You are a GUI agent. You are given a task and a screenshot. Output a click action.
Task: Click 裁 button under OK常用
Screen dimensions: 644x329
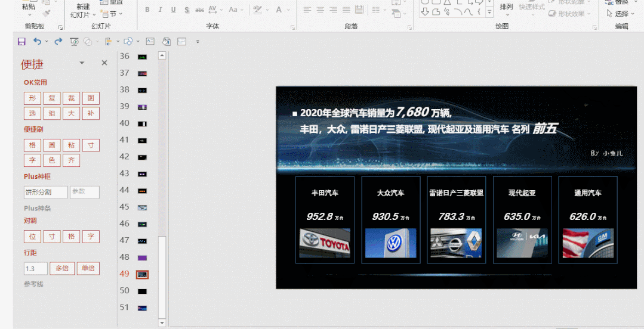tap(72, 98)
